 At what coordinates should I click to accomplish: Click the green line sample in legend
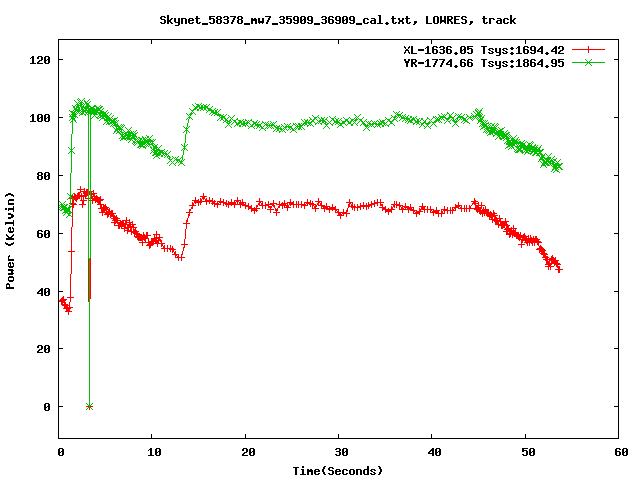[588, 62]
